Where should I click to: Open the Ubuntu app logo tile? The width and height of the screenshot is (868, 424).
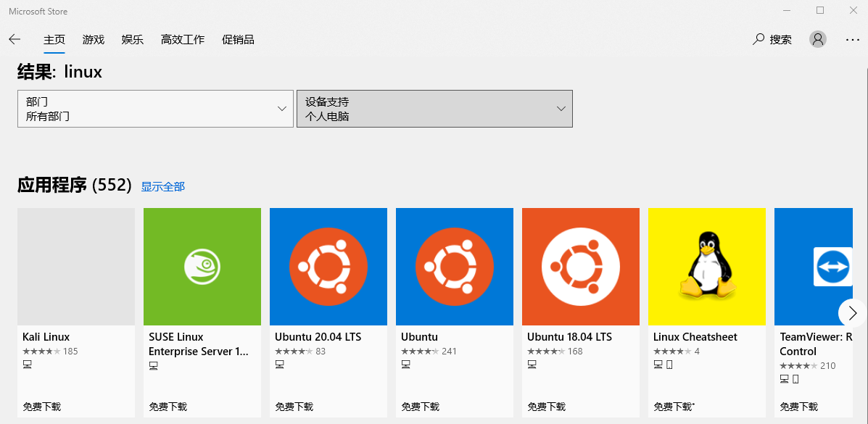click(x=455, y=266)
